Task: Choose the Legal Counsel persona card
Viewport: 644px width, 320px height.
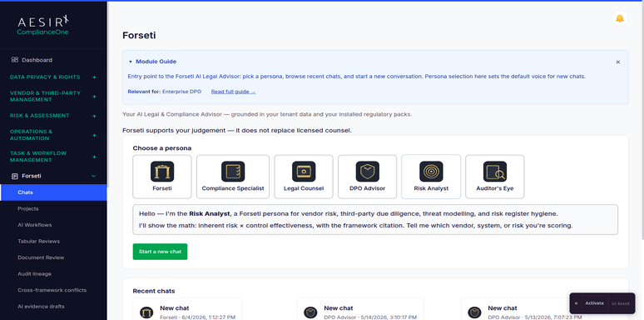Action: (304, 177)
